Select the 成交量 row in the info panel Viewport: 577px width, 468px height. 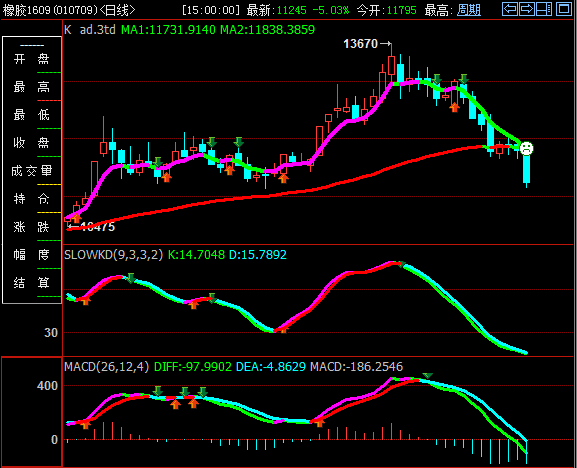(x=32, y=171)
